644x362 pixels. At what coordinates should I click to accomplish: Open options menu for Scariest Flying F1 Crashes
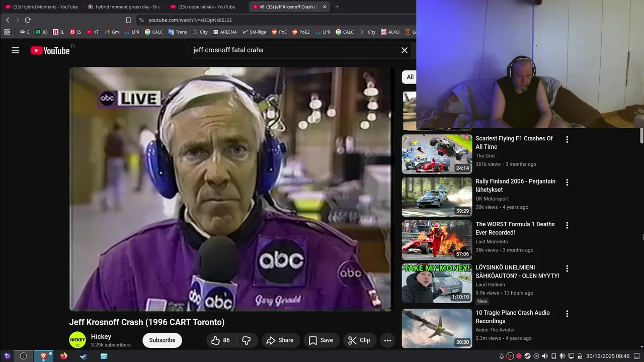tap(567, 139)
